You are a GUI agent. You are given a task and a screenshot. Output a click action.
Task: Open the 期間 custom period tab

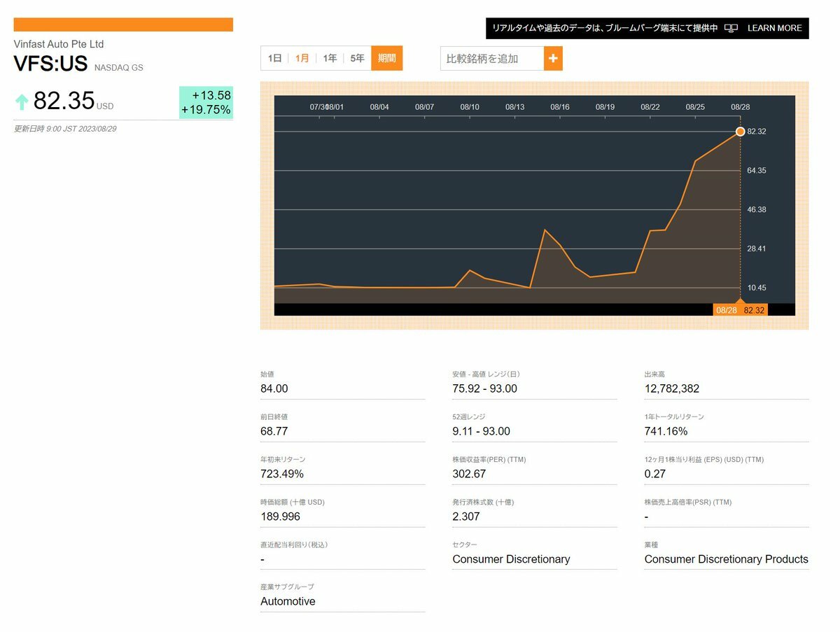(387, 59)
